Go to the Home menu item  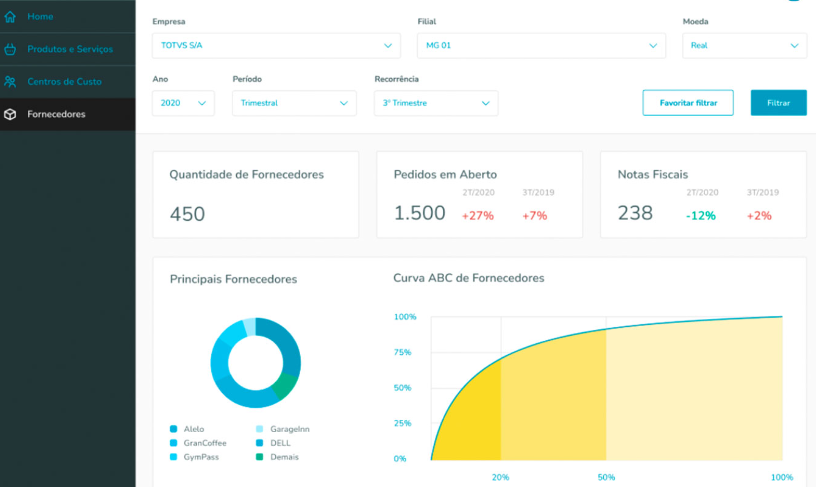point(41,17)
